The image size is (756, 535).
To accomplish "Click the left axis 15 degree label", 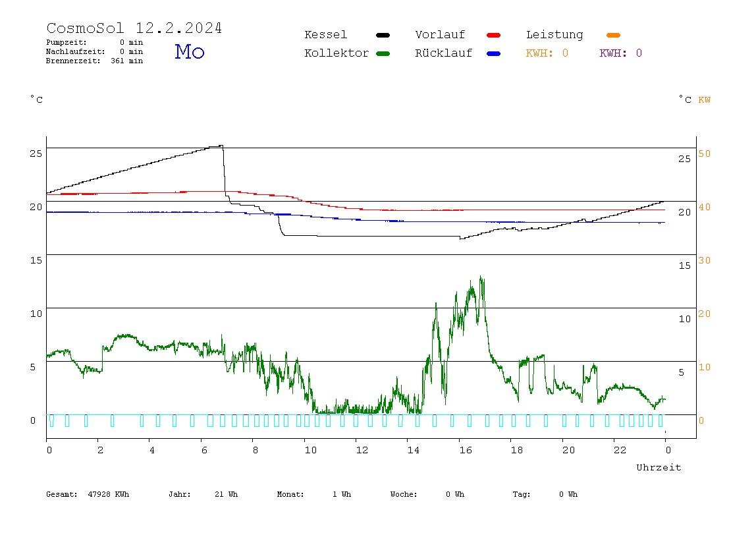I will (36, 260).
